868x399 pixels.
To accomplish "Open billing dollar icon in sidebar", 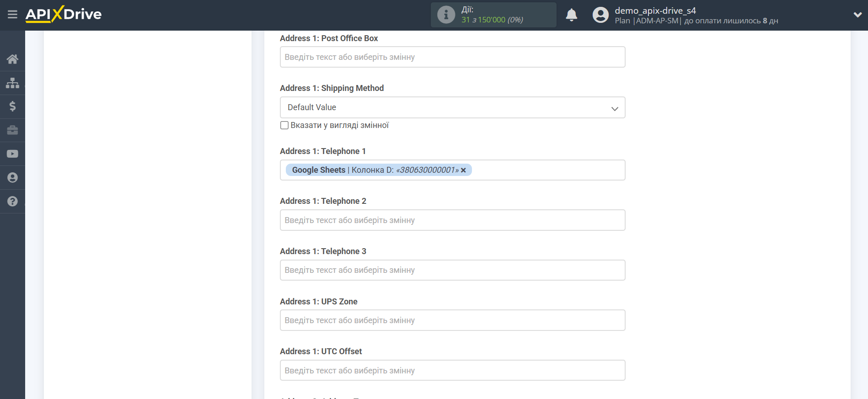I will pos(12,106).
